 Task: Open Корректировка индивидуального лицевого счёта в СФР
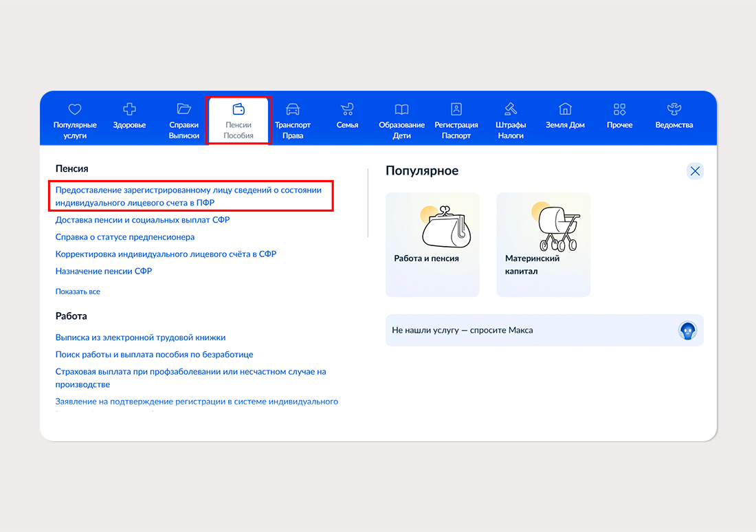(x=166, y=254)
